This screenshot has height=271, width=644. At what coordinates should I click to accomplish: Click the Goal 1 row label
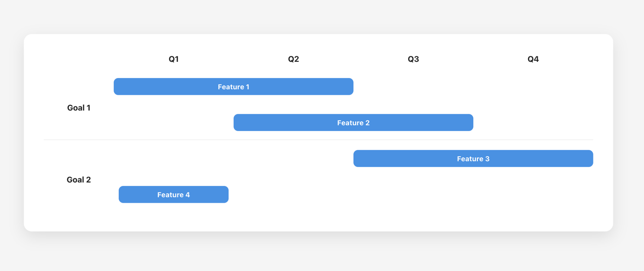pos(79,108)
